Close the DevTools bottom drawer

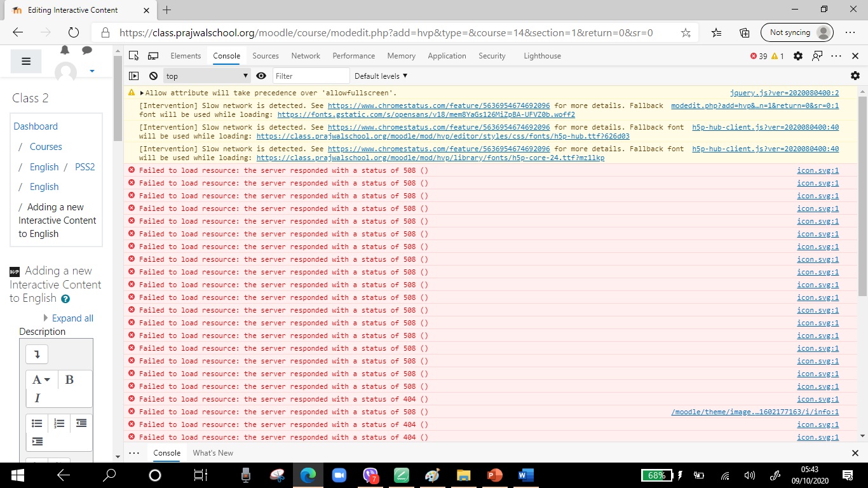click(x=855, y=453)
